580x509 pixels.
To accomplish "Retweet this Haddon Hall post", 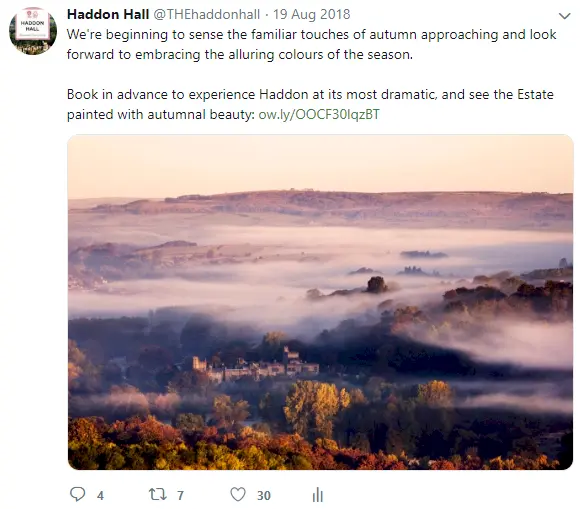I will (158, 494).
